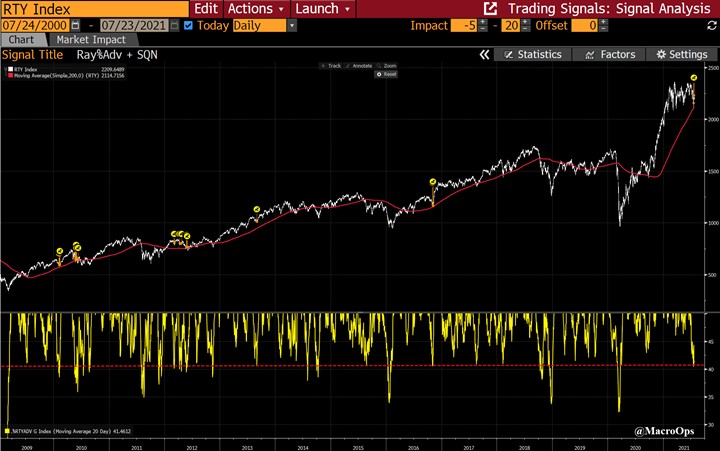Toggle the Today checkbox
The image size is (720, 451).
tap(189, 25)
